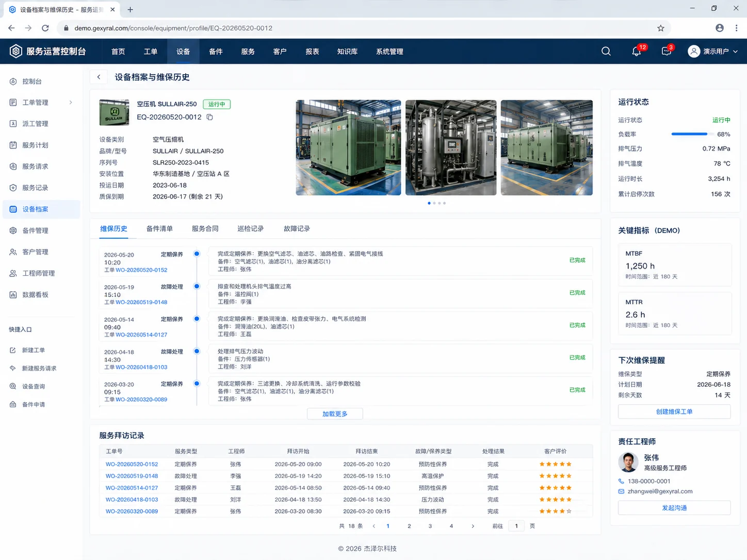This screenshot has width=747, height=560.
Task: Open the 演示用户 account dropdown
Action: pos(712,51)
